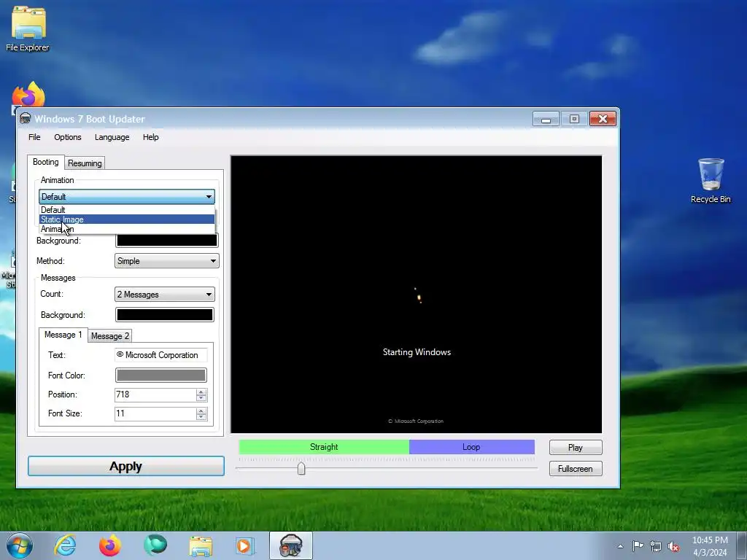This screenshot has width=747, height=560.
Task: Switch to the Message 2 tab
Action: tap(110, 336)
